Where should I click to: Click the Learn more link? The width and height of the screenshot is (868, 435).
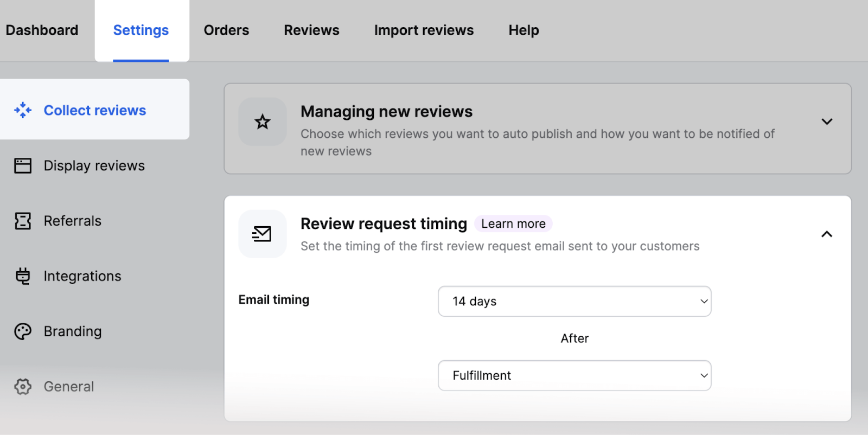513,223
